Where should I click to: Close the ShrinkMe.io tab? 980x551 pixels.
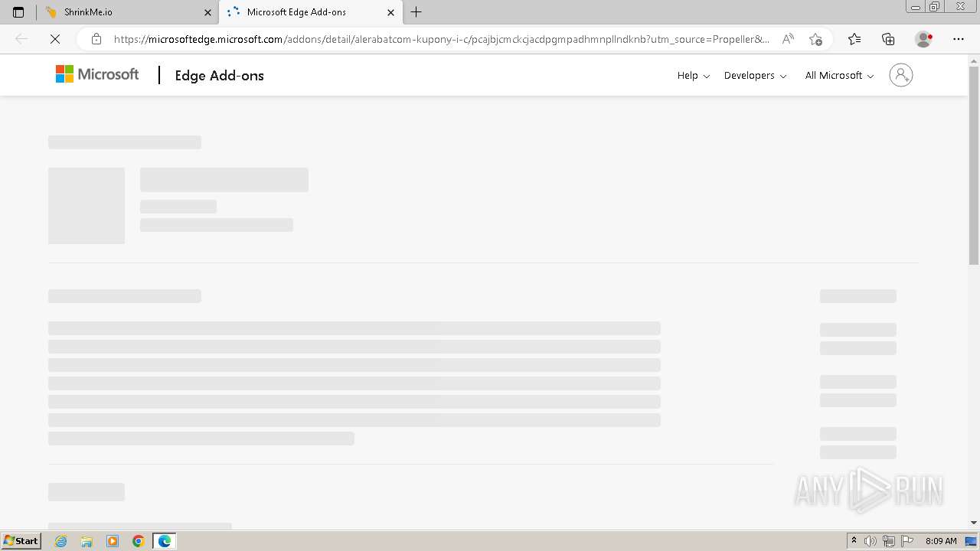pyautogui.click(x=207, y=12)
